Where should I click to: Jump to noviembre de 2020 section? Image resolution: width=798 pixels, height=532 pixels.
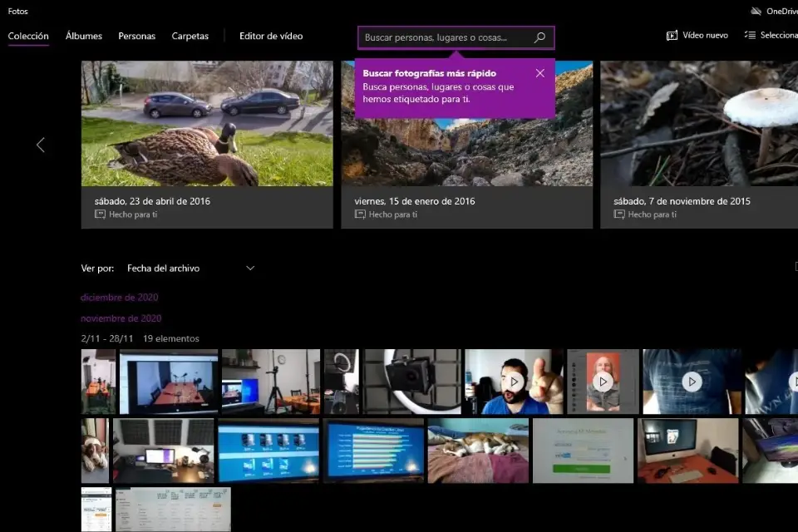click(121, 318)
